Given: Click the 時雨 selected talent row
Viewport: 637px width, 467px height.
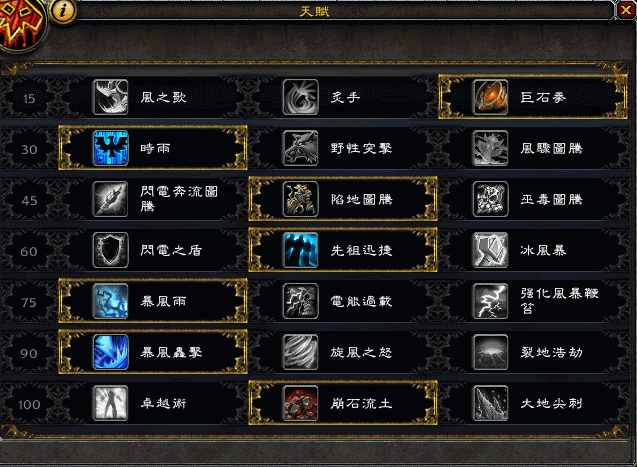Looking at the screenshot, I should (x=153, y=148).
